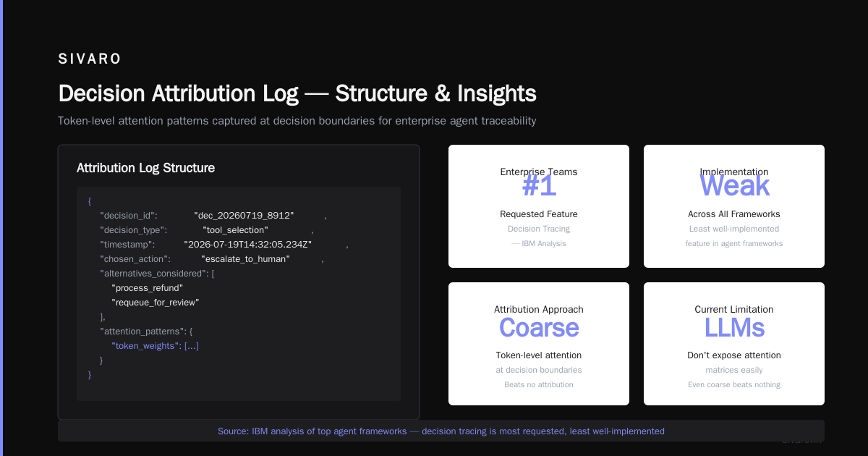Click the Weak statistic
Image resolution: width=868 pixels, height=456 pixels.
tap(734, 187)
